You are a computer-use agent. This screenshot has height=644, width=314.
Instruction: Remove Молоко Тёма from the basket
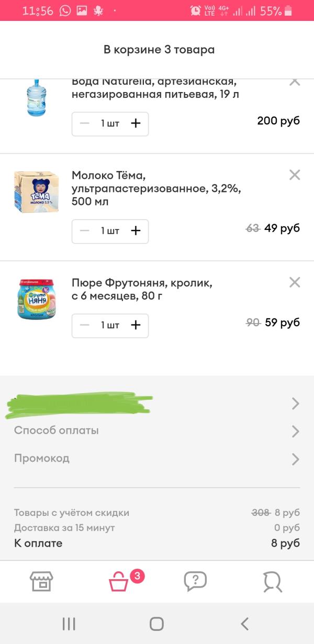(295, 175)
